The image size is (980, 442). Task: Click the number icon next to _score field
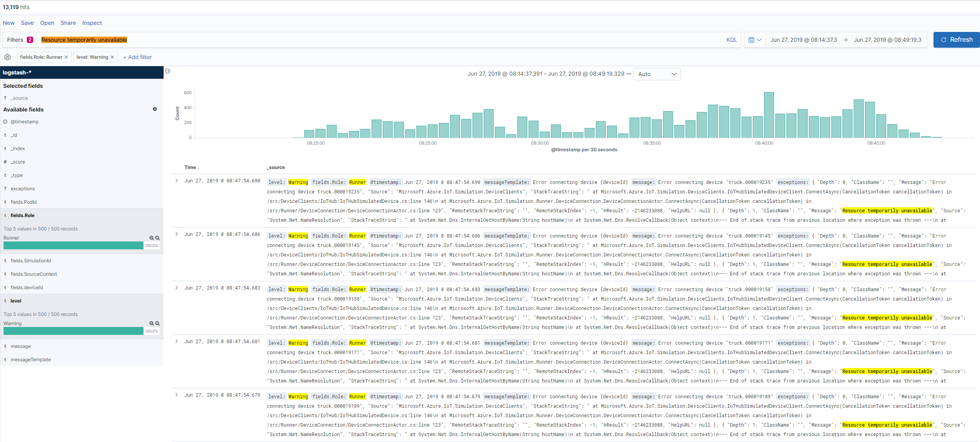point(5,162)
